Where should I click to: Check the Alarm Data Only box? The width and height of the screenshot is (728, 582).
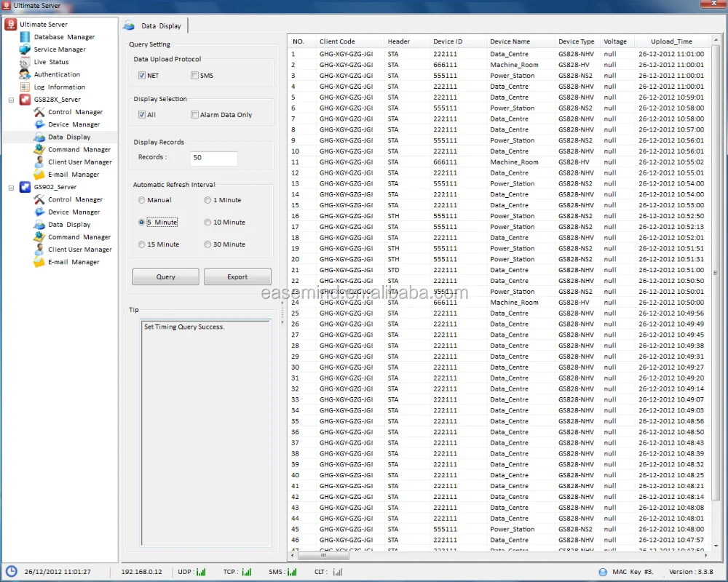(x=194, y=115)
